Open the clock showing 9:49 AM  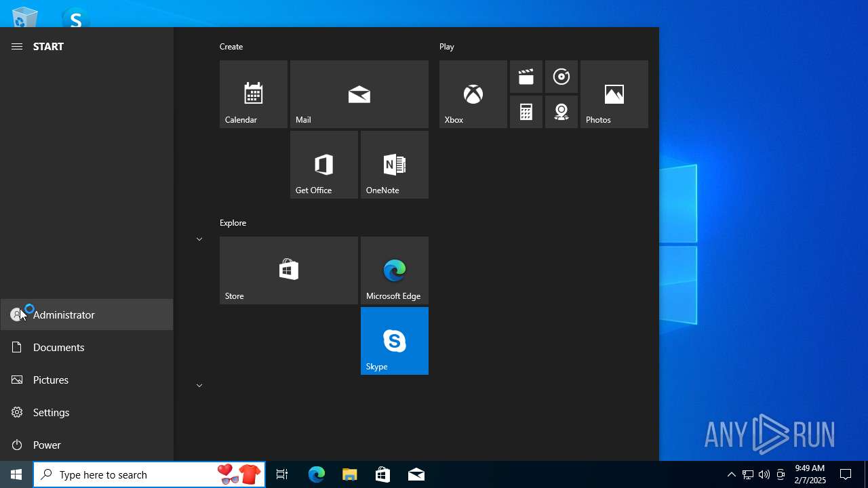(x=810, y=474)
